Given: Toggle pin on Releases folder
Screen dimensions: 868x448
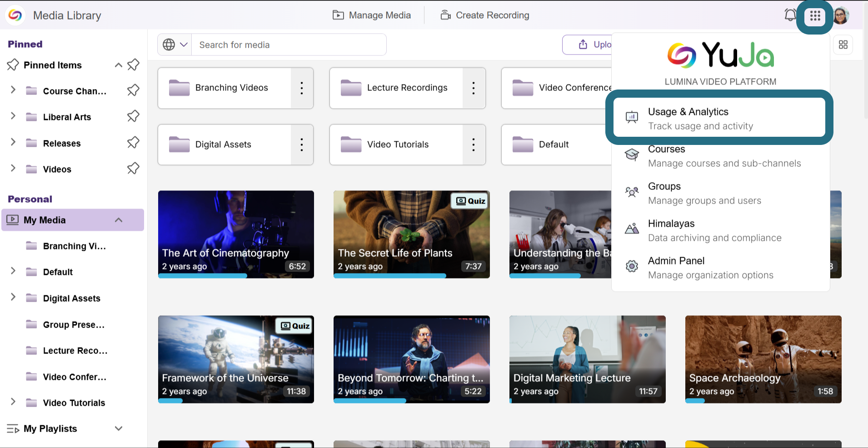Looking at the screenshot, I should tap(133, 143).
